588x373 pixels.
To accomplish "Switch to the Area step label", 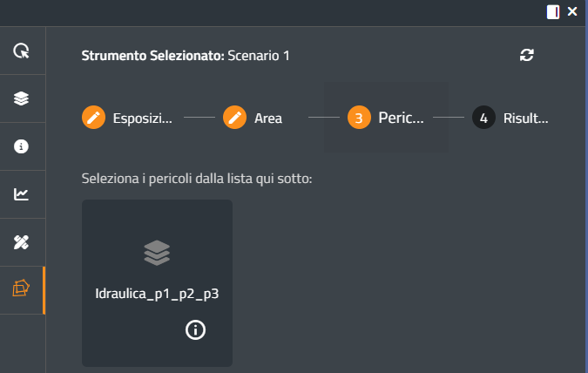I will pyautogui.click(x=267, y=118).
